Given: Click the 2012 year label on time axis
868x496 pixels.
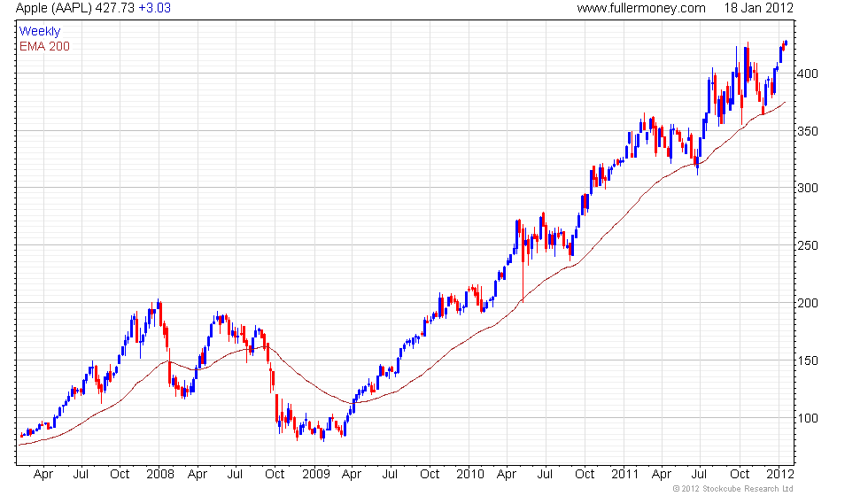Looking at the screenshot, I should coord(780,475).
